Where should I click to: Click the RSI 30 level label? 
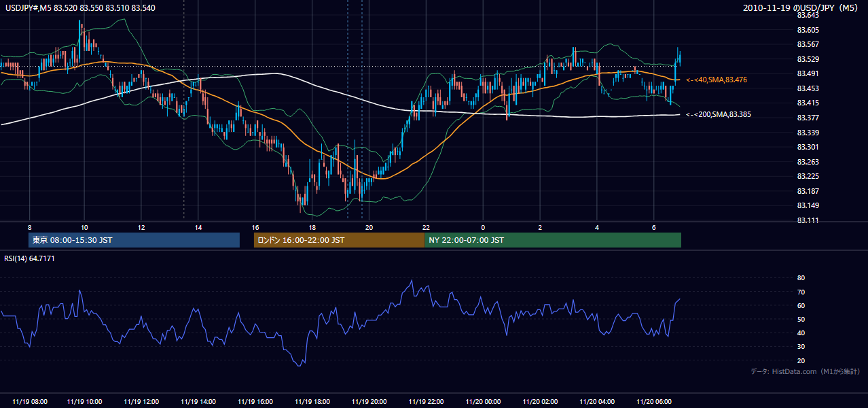(801, 347)
